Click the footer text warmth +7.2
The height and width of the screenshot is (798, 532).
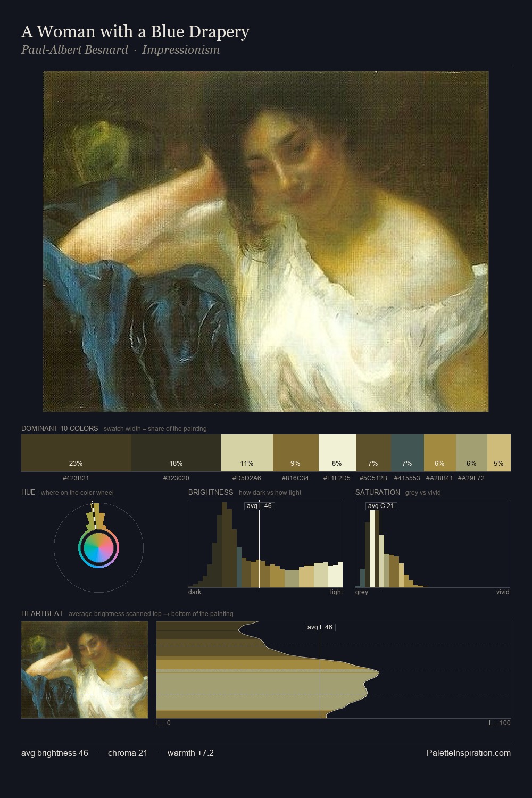click(x=190, y=753)
